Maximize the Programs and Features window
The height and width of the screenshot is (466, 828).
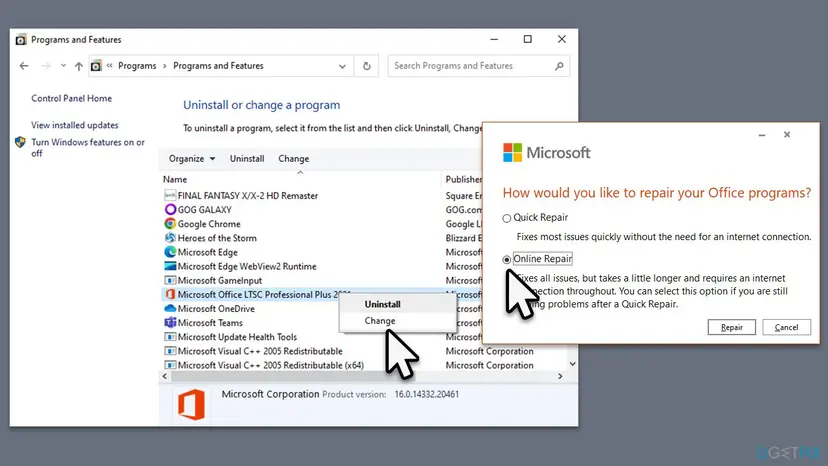tap(528, 39)
